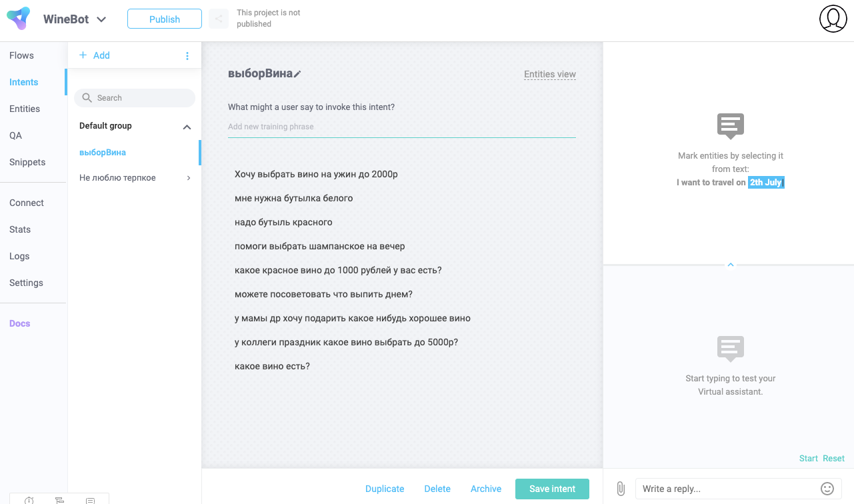
Task: Open the three-dot menu beside Add
Action: (x=187, y=56)
